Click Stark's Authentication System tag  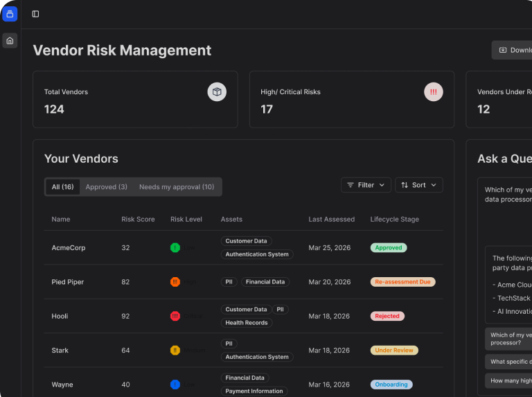(x=257, y=357)
